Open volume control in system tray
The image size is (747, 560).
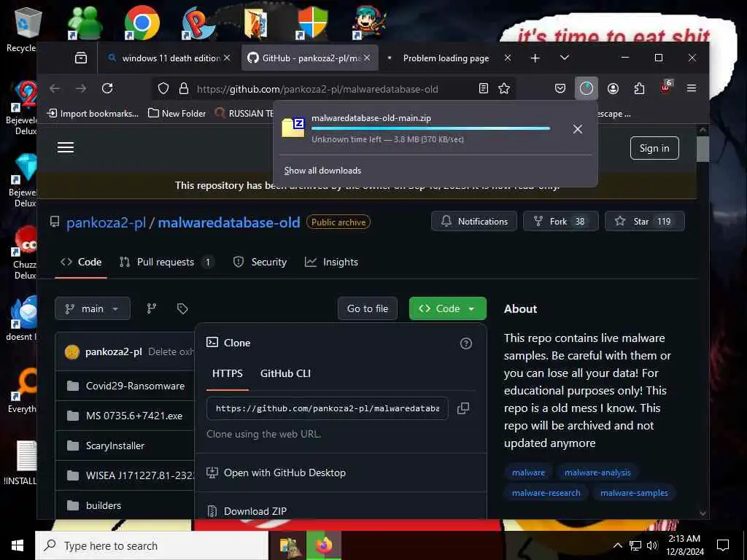652,545
